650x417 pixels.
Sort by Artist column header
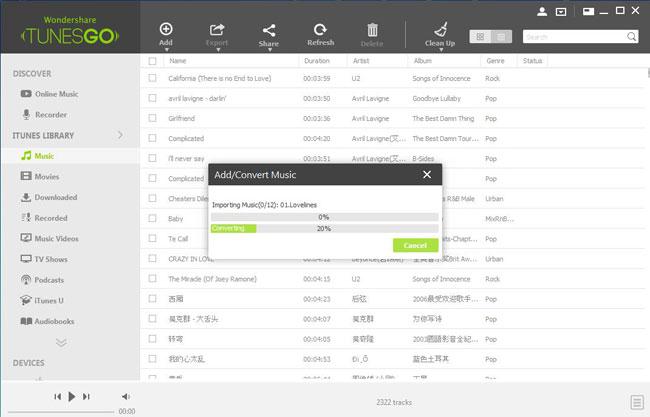click(x=361, y=61)
